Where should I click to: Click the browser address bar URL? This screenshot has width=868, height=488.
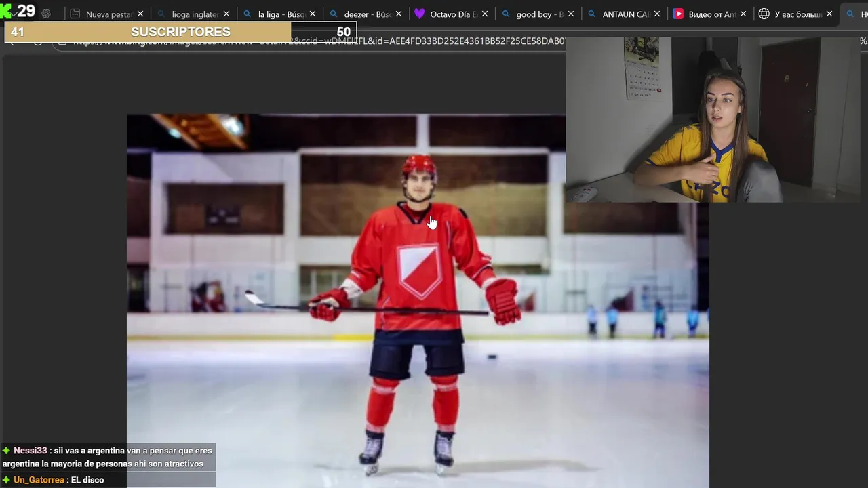pos(319,41)
